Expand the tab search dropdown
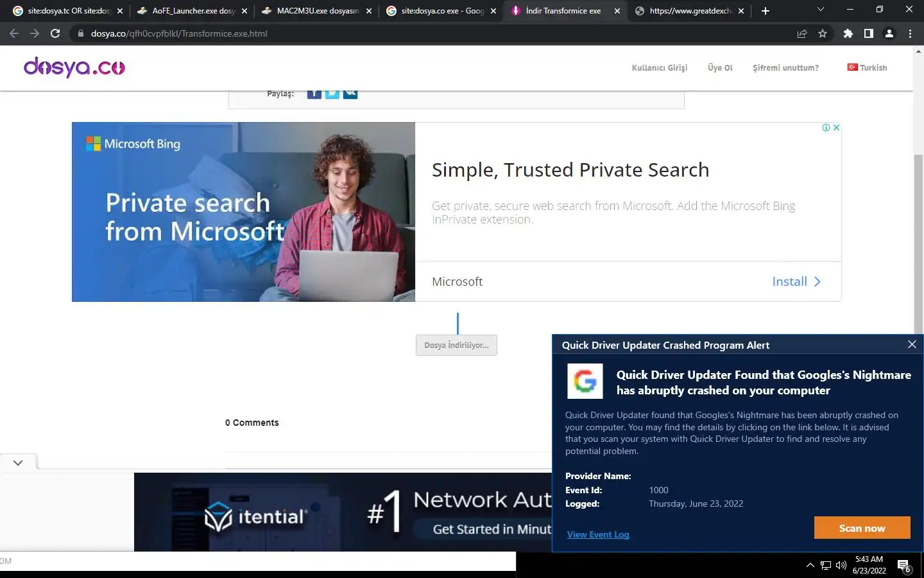 click(820, 10)
